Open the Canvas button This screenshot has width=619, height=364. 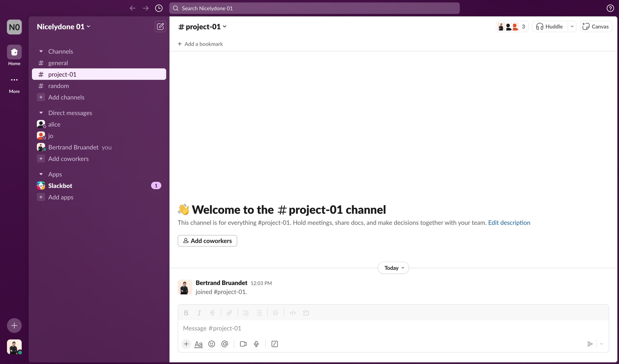pyautogui.click(x=596, y=26)
